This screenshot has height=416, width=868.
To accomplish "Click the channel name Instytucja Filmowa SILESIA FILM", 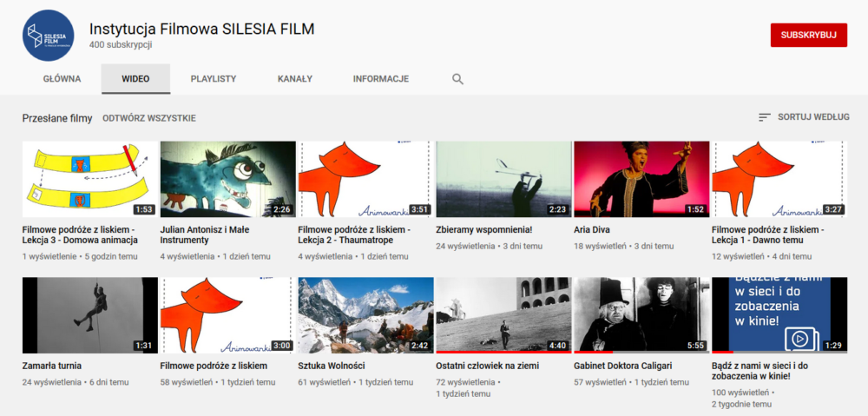I will 202,29.
